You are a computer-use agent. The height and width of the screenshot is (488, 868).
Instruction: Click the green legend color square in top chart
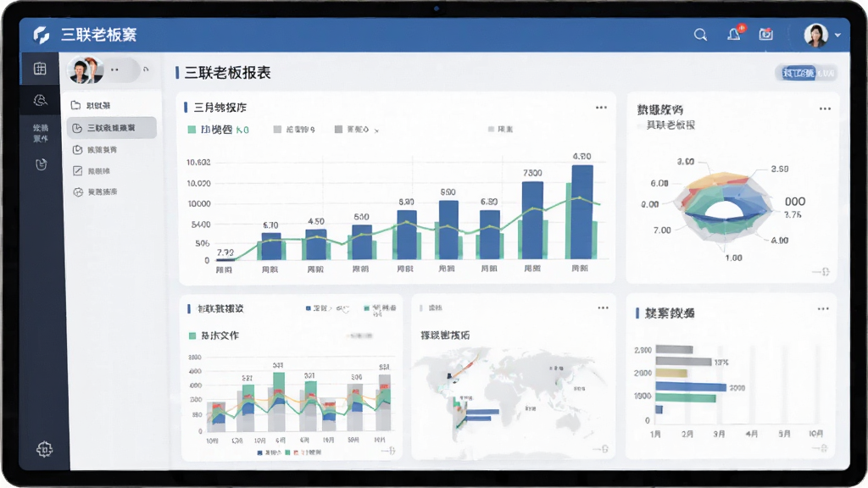pyautogui.click(x=192, y=130)
